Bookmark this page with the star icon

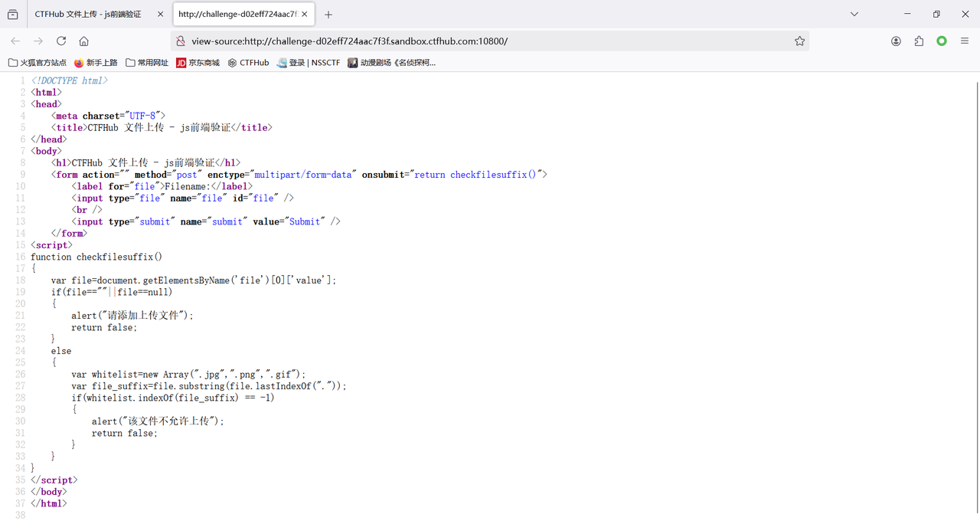pos(799,41)
